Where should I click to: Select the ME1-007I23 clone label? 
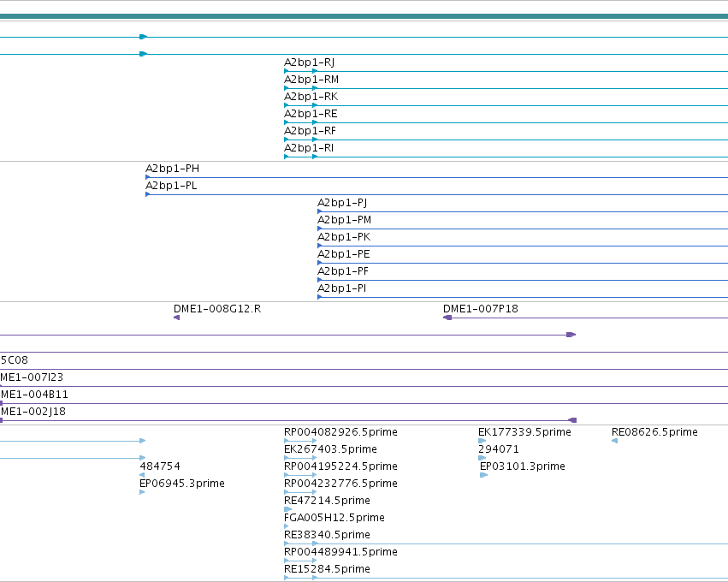[32, 377]
